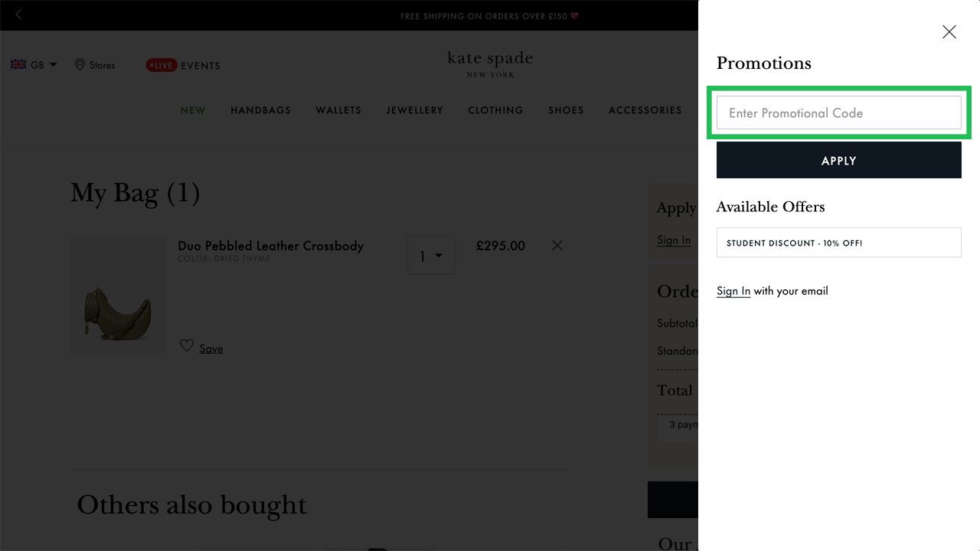Click the Save link under the crossbody
The height and width of the screenshot is (551, 980).
tap(211, 348)
